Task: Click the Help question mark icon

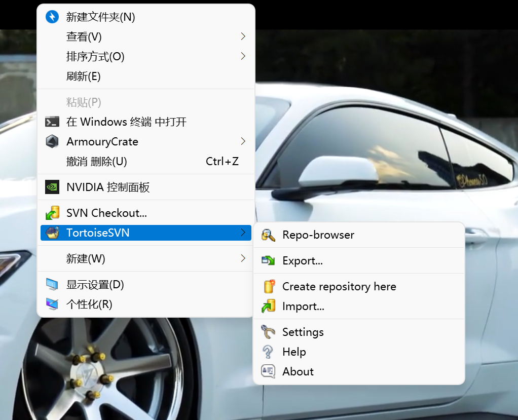Action: click(268, 352)
